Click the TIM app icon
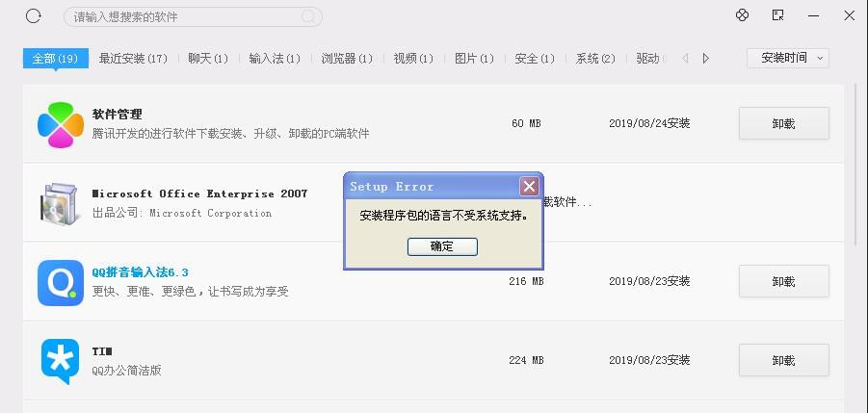The image size is (868, 413). coord(60,362)
